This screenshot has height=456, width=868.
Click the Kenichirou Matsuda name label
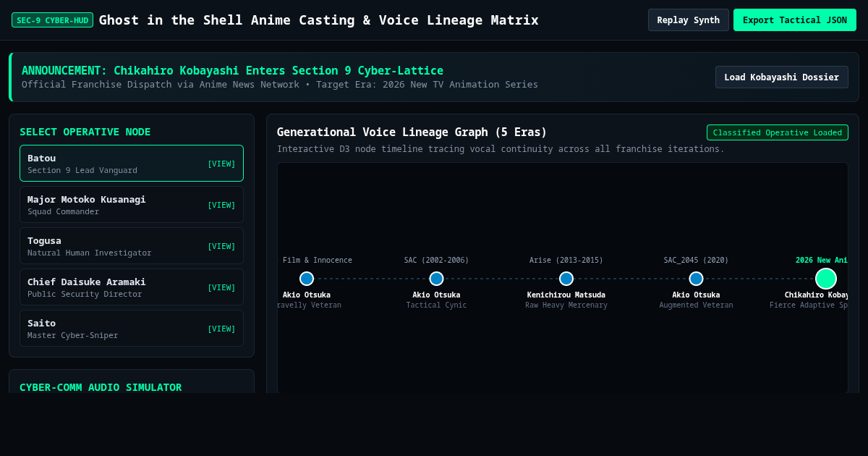coord(566,295)
